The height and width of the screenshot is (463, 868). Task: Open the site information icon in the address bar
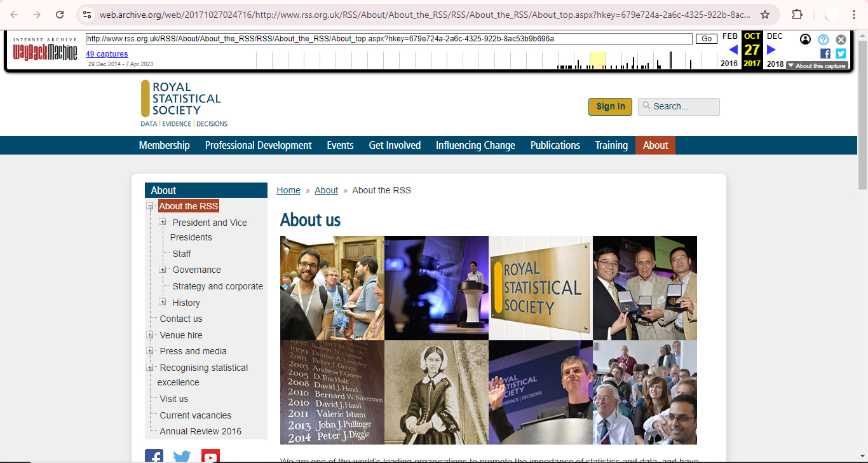click(x=88, y=15)
